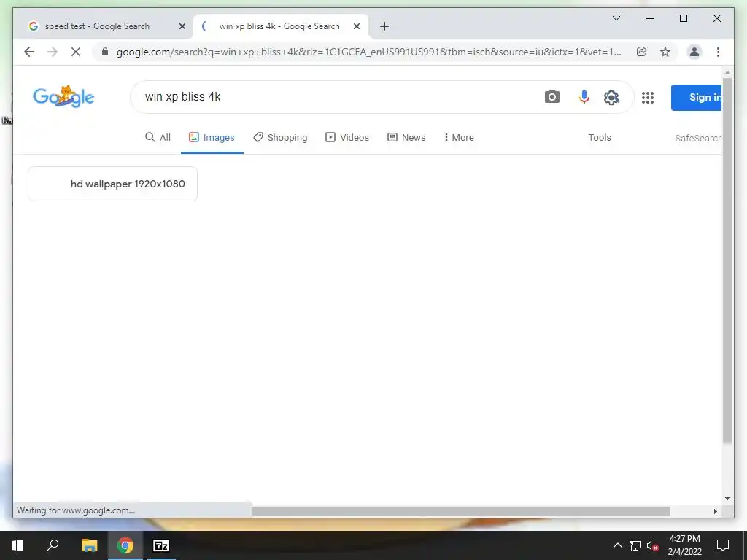Select the Images search tab
This screenshot has width=747, height=560.
(212, 137)
